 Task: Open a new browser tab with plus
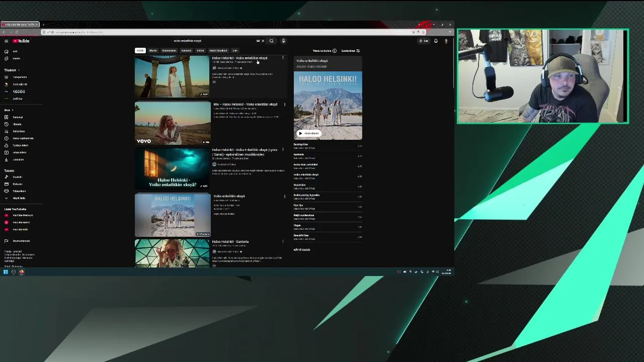coord(43,24)
